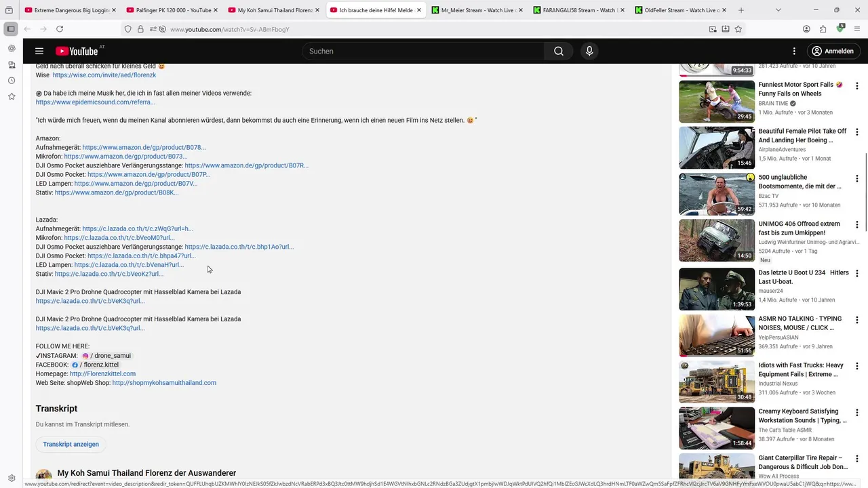Switch to My Koh Samui Thailand tab
This screenshot has width=868, height=488.
[x=273, y=10]
